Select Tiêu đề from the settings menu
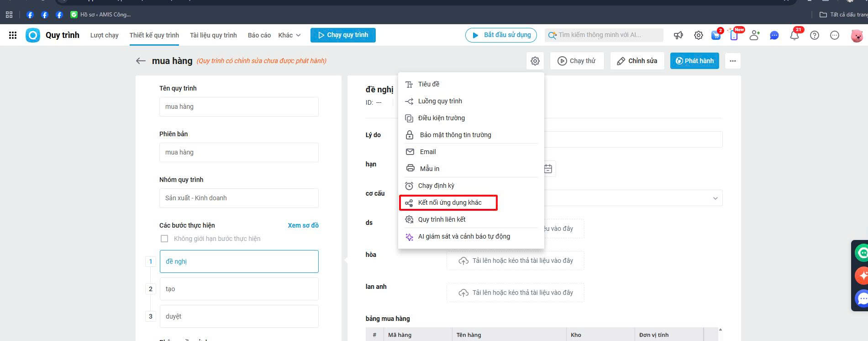Screen dimensions: 868x341 tap(471, 84)
